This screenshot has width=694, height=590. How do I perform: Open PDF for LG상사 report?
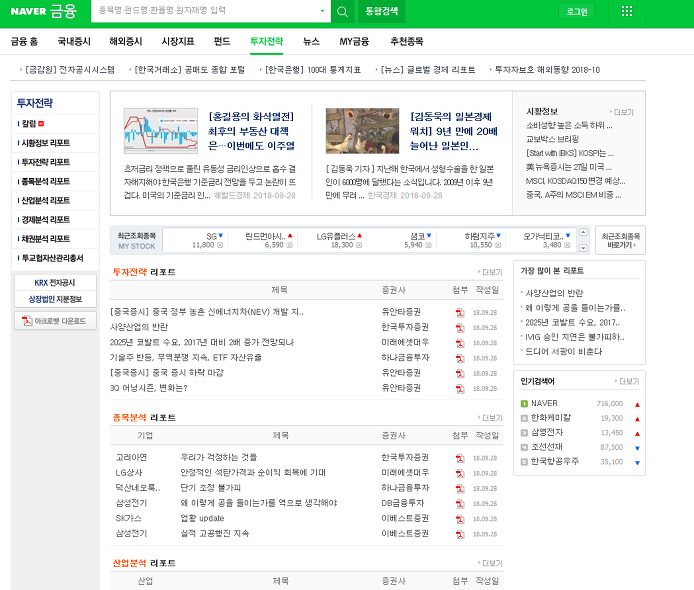460,474
